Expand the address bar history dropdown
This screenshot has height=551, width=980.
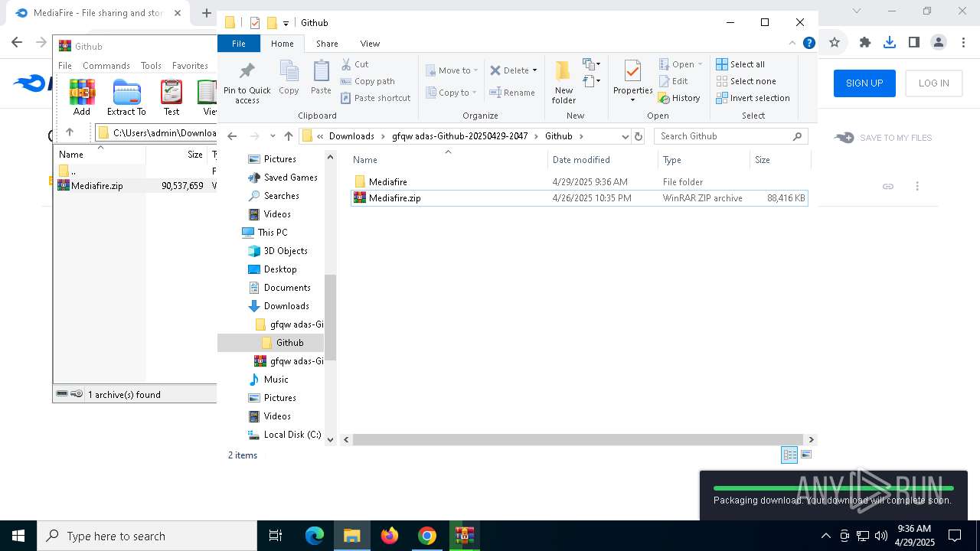(625, 136)
